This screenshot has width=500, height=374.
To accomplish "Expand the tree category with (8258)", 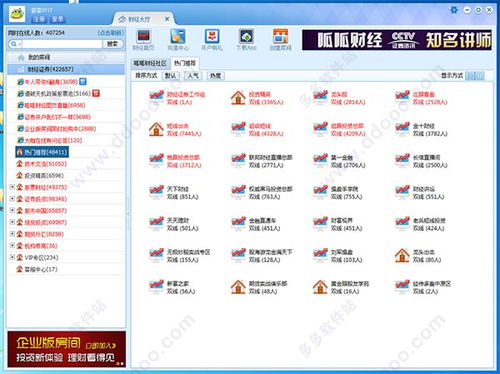I will point(12,234).
